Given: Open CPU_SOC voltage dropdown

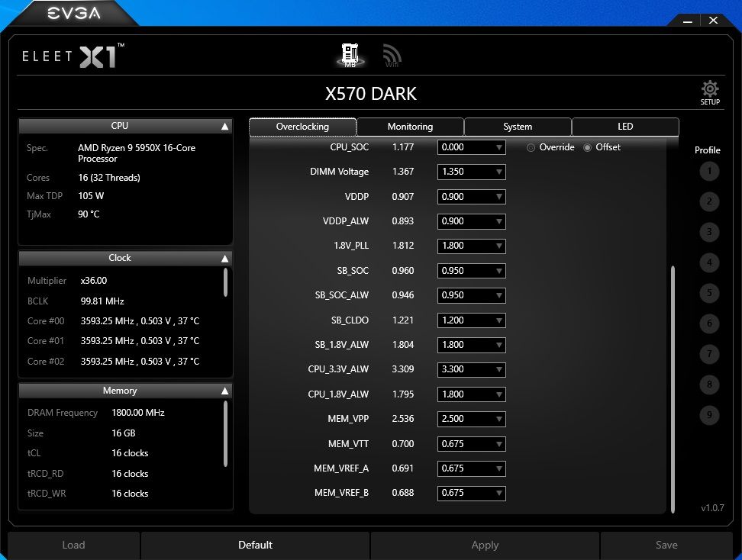Looking at the screenshot, I should click(x=471, y=147).
